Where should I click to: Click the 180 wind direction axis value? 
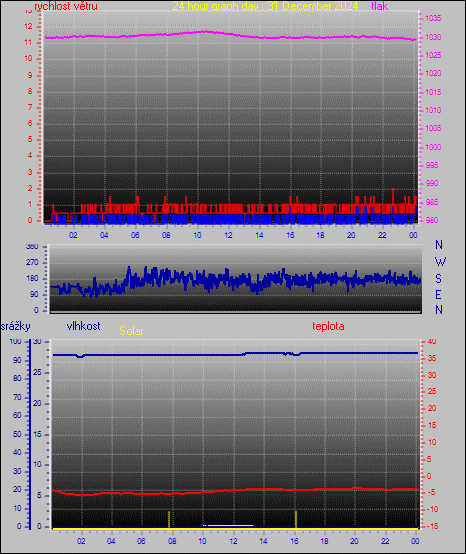[x=32, y=278]
